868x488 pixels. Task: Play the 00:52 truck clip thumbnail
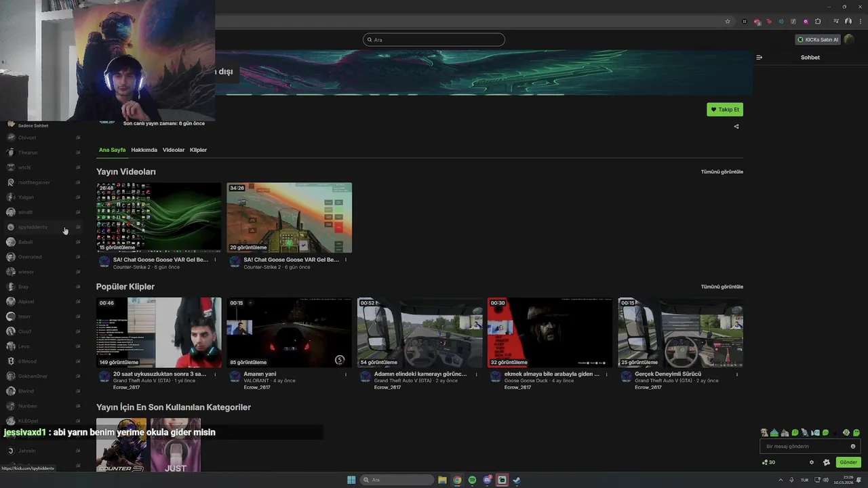coord(420,333)
